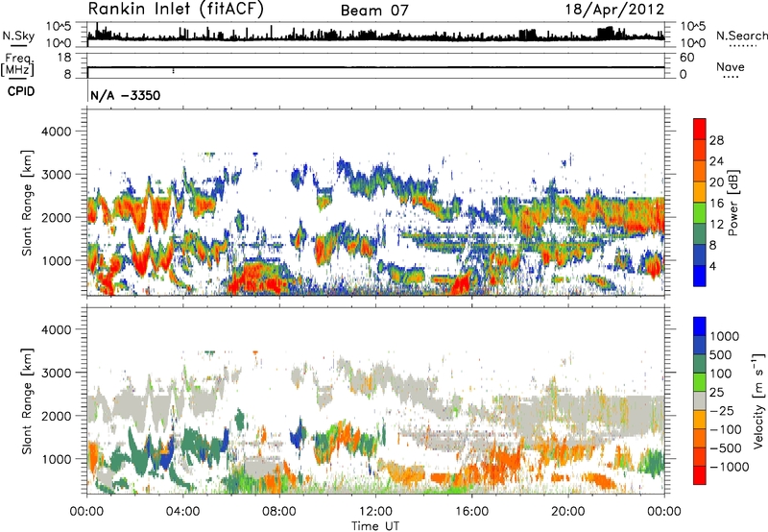Pick the gray -25 to 25 Velocity segment
The width and height of the screenshot is (768, 532).
click(700, 400)
